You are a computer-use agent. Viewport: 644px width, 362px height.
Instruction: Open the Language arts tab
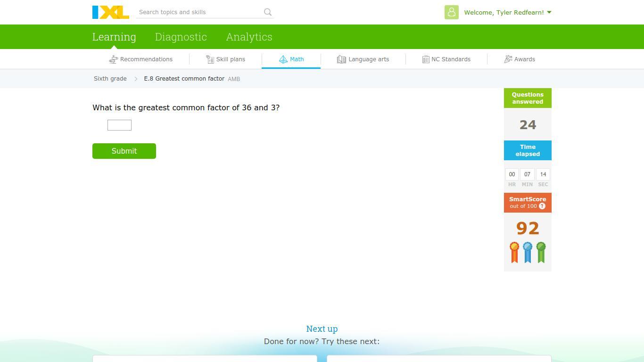tap(363, 59)
